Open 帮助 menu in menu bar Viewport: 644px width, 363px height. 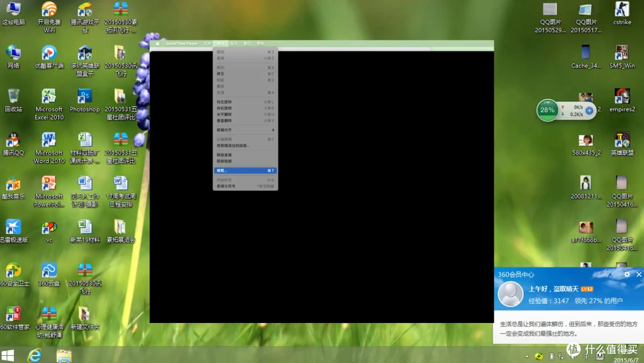pos(261,44)
